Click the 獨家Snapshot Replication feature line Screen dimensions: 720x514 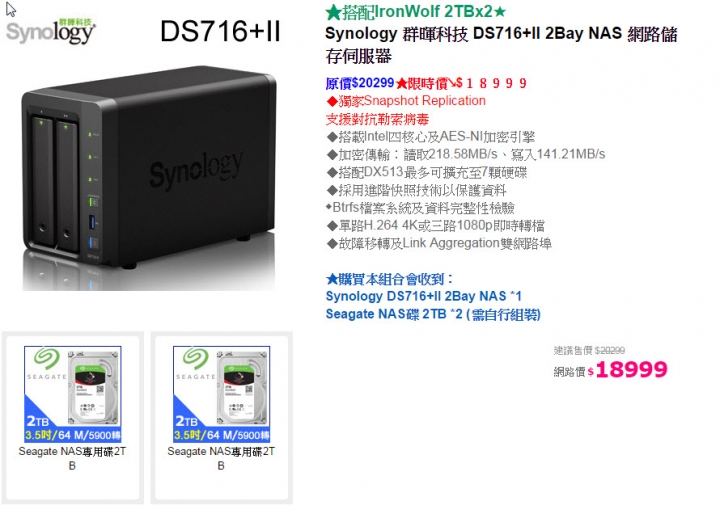click(406, 101)
